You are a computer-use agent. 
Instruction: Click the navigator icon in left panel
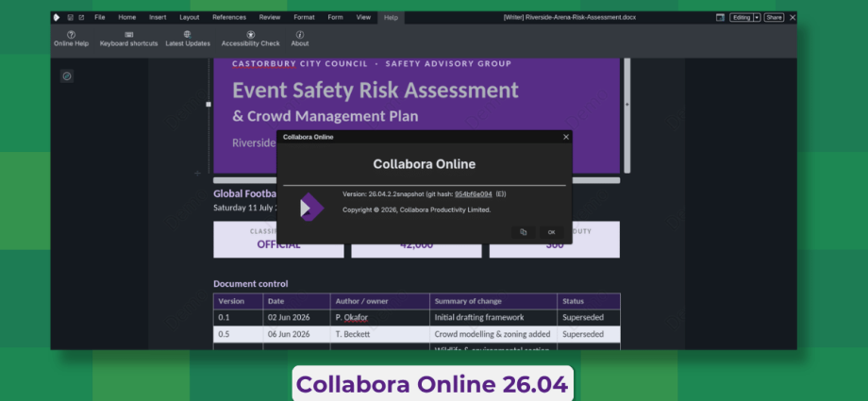67,76
